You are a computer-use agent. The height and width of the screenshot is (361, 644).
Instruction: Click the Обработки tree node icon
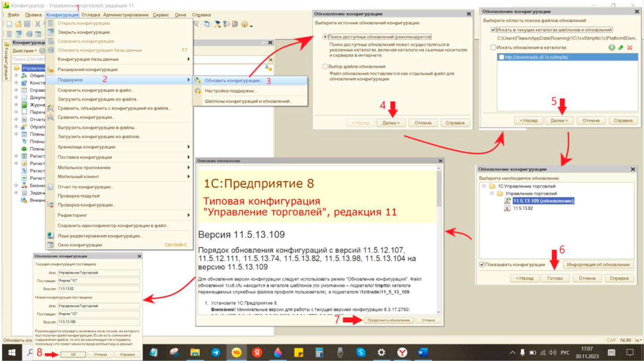24,127
